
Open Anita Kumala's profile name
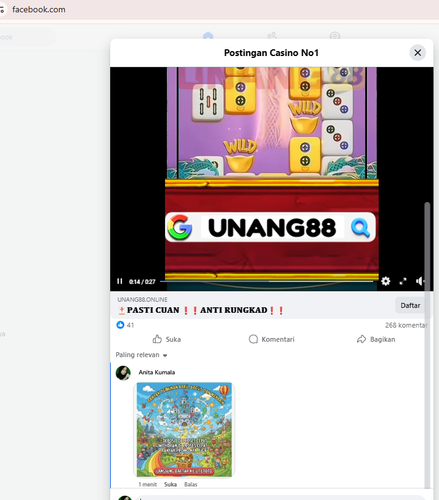[157, 372]
